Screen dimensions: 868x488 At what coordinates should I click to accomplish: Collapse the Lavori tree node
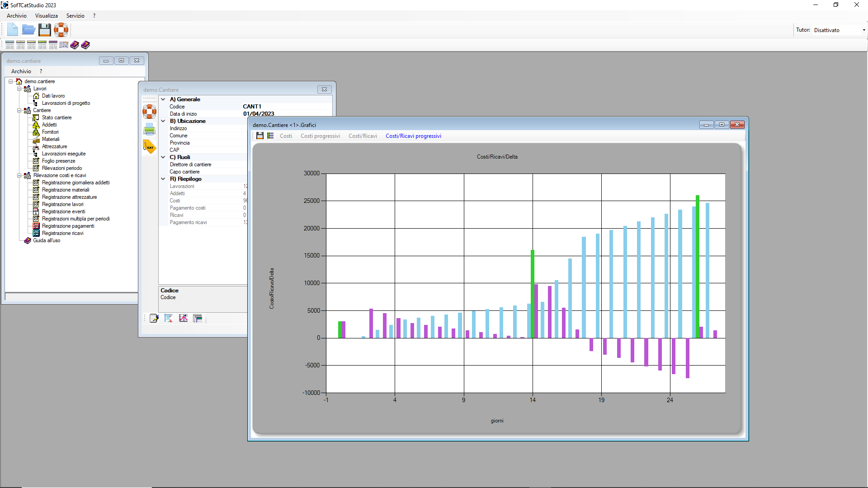click(x=19, y=89)
